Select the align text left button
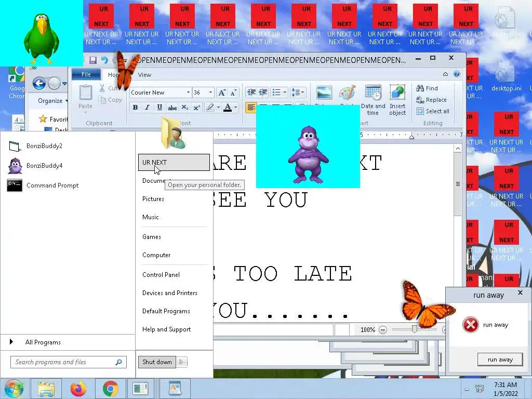Viewport: 532px width, 399px height. (251, 108)
